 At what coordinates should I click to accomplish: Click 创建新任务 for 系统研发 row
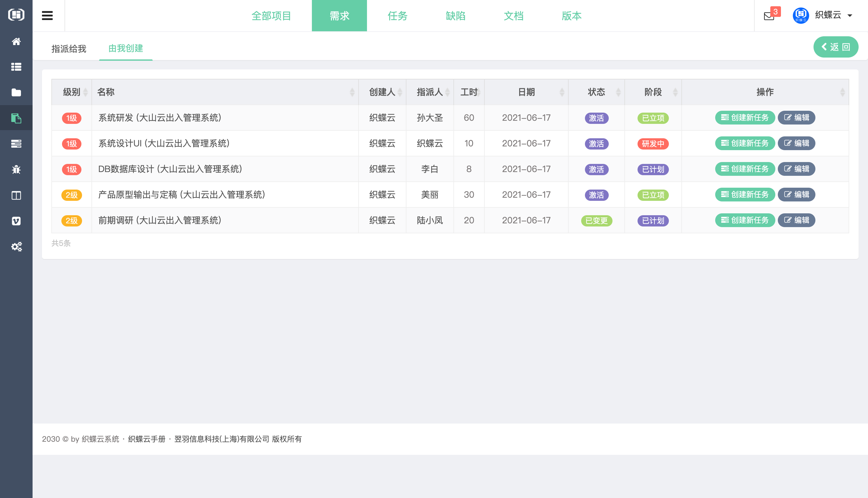point(745,118)
